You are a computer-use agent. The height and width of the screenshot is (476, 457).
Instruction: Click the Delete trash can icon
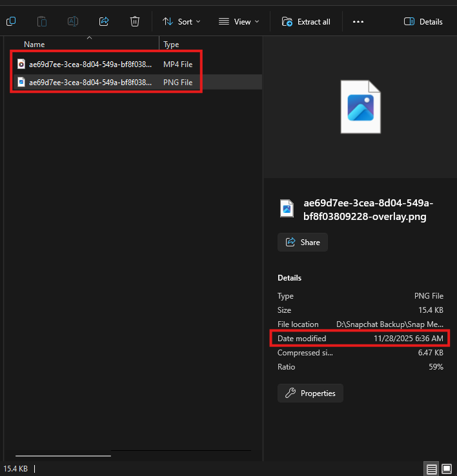[x=135, y=21]
